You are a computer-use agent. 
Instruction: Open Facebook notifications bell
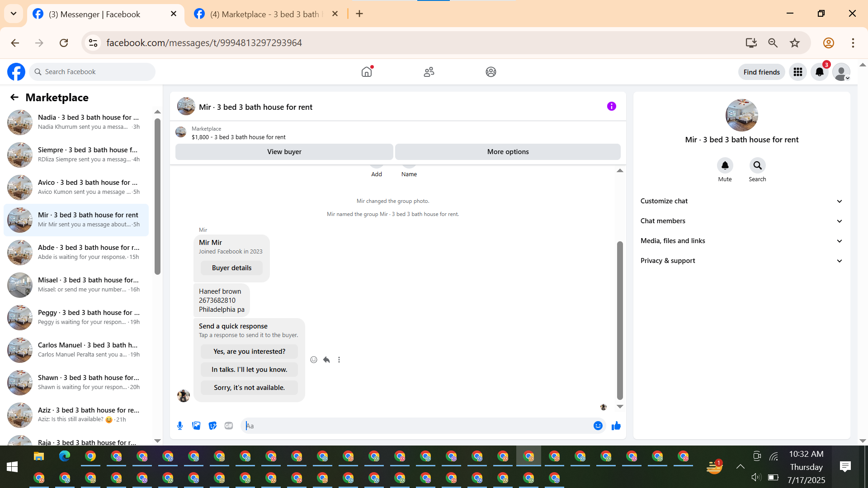tap(819, 72)
